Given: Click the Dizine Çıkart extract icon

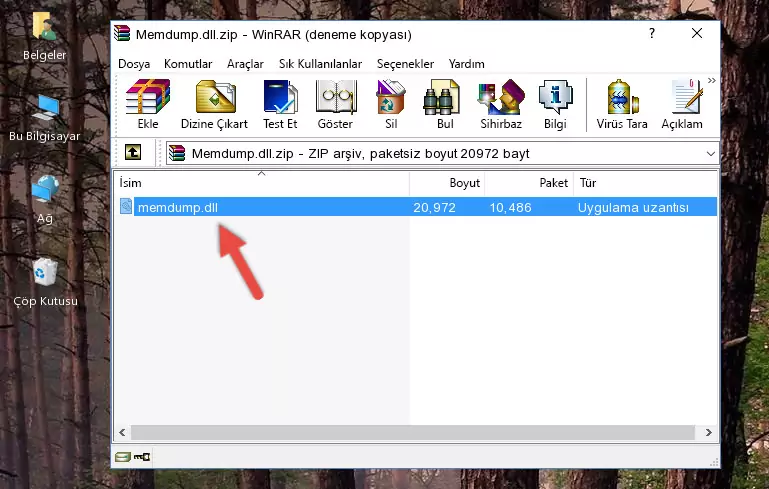Looking at the screenshot, I should (214, 104).
